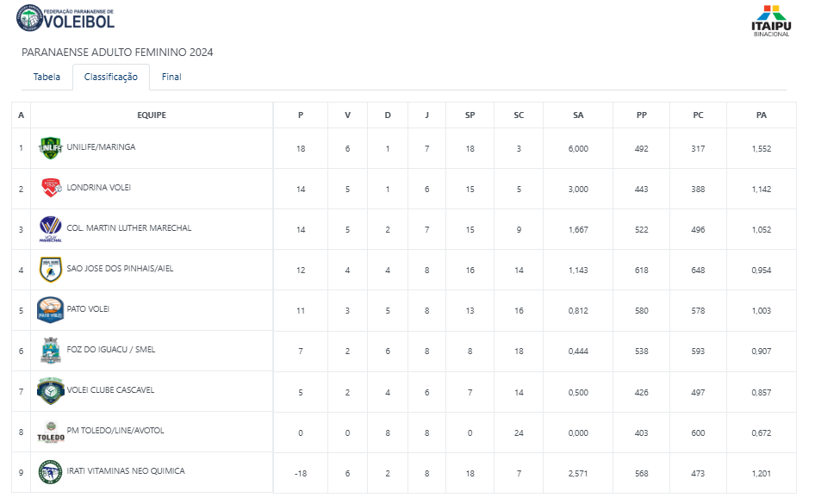The image size is (815, 504).
Task: Click the PA column header
Action: pyautogui.click(x=761, y=115)
